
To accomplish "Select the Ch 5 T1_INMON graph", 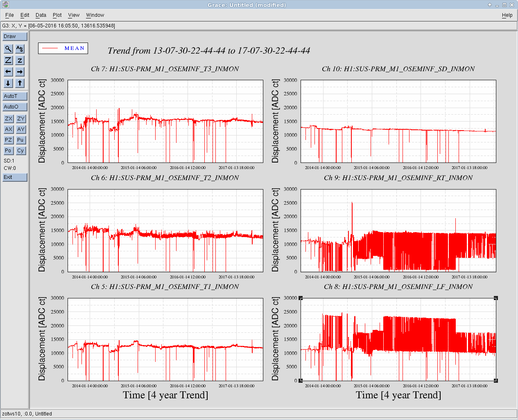I will 165,339.
